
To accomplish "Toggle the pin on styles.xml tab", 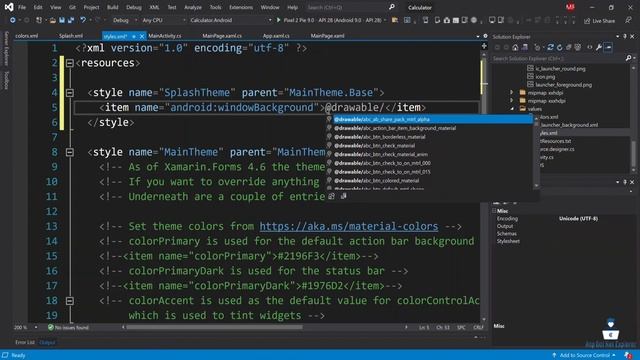I will click(133, 36).
